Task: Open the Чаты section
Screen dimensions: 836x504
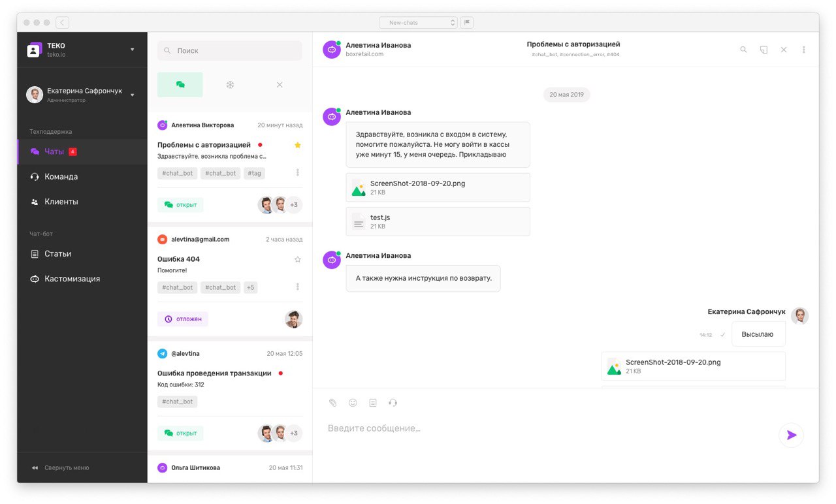Action: tap(82, 151)
